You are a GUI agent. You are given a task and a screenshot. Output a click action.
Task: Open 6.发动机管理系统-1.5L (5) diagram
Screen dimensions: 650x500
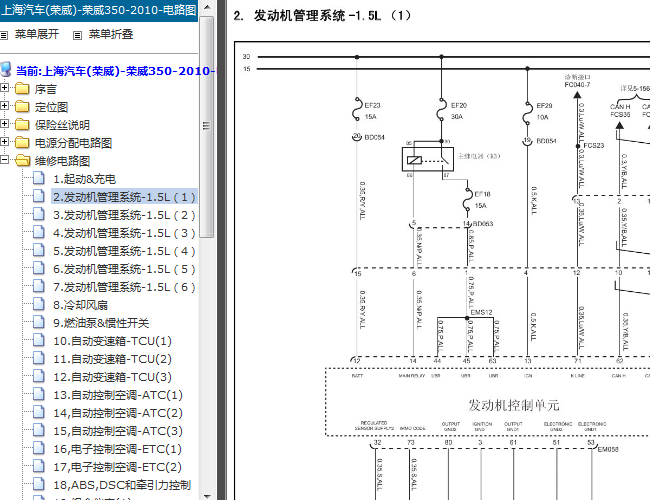tap(124, 269)
